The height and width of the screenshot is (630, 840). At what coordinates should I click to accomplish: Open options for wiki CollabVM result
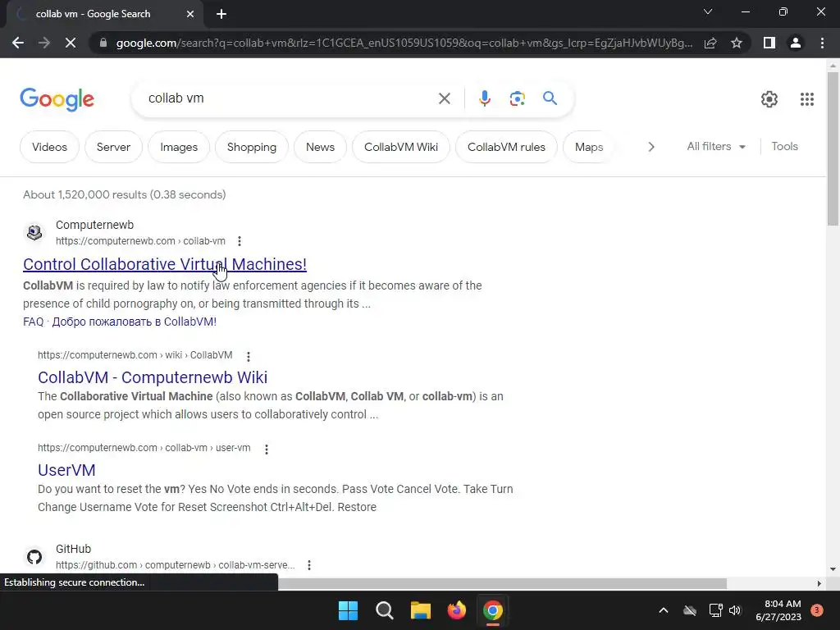coord(248,356)
